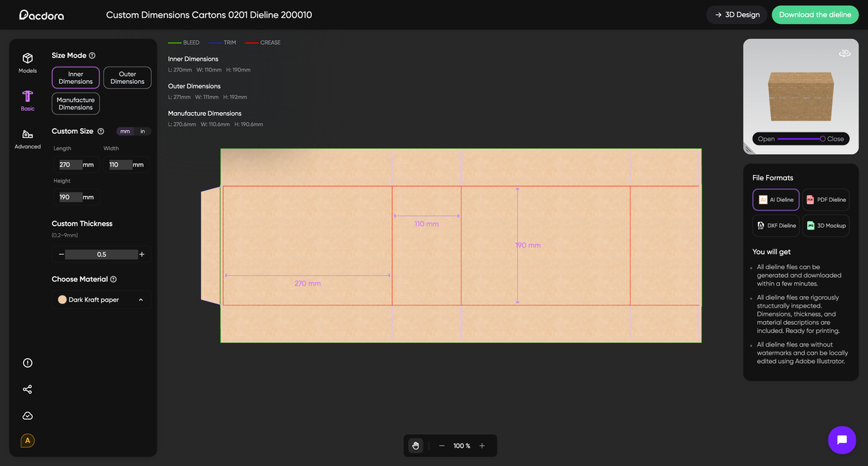Select the hand pan tool

415,445
